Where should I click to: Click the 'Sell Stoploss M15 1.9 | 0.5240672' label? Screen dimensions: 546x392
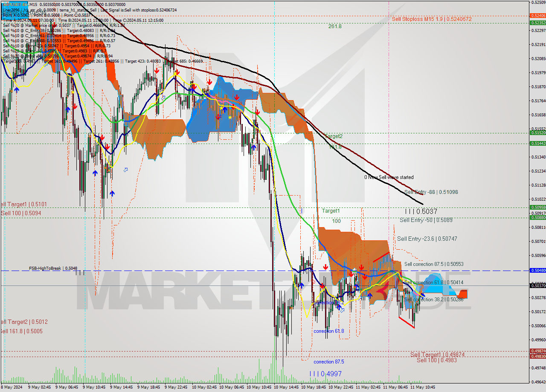pos(432,19)
